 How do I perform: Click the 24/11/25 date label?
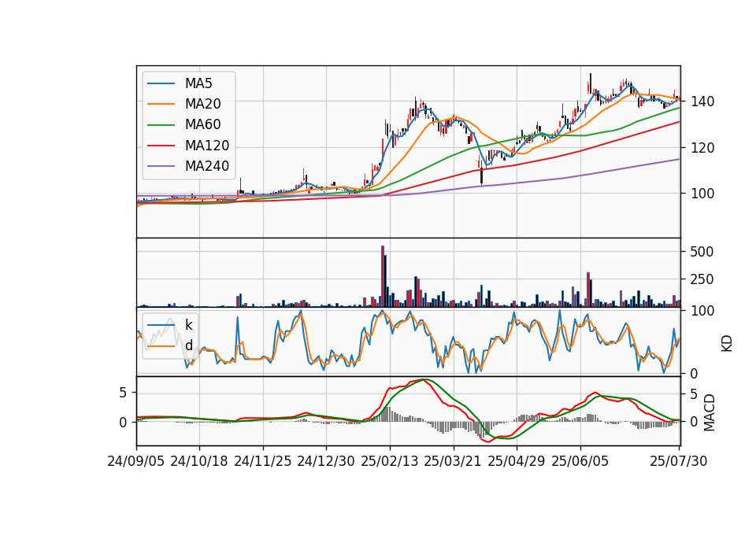[x=263, y=461]
